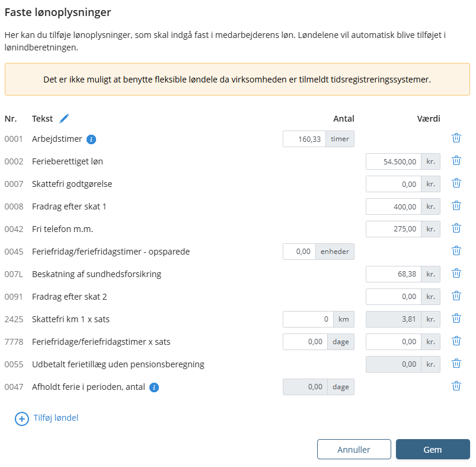Open info icon beside Afholdt ferie i perioden

154,387
